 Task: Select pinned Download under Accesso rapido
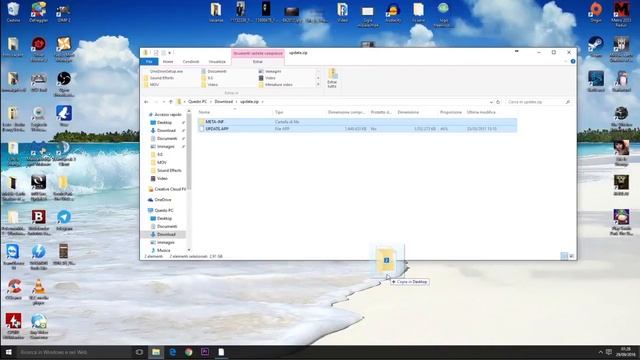(x=166, y=131)
